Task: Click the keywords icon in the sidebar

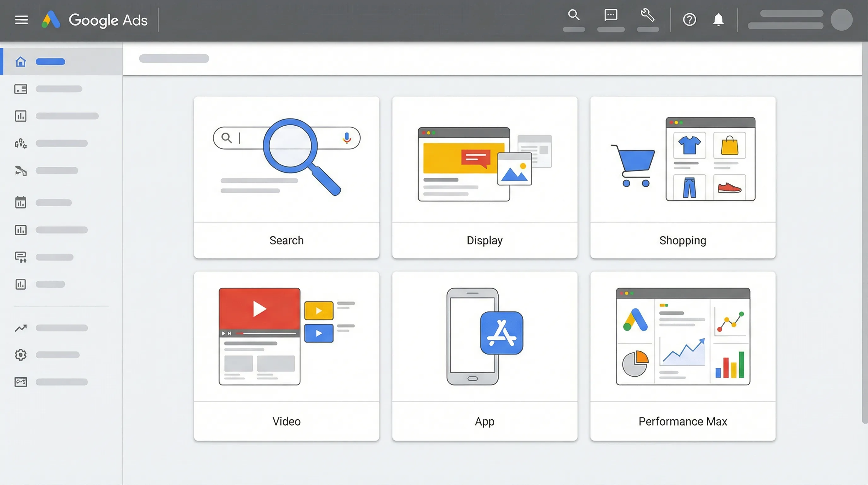Action: point(20,143)
